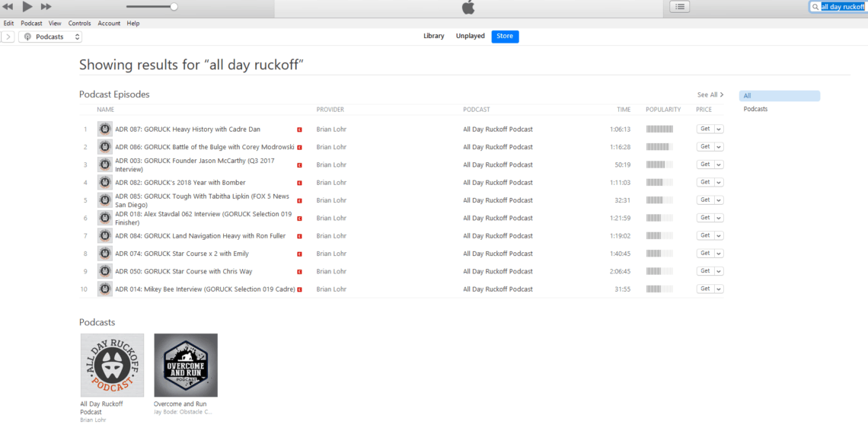Viewport: 868px width, 428px height.
Task: Click All Day Ruckoff Podcast link on ADR 084 row
Action: [498, 236]
